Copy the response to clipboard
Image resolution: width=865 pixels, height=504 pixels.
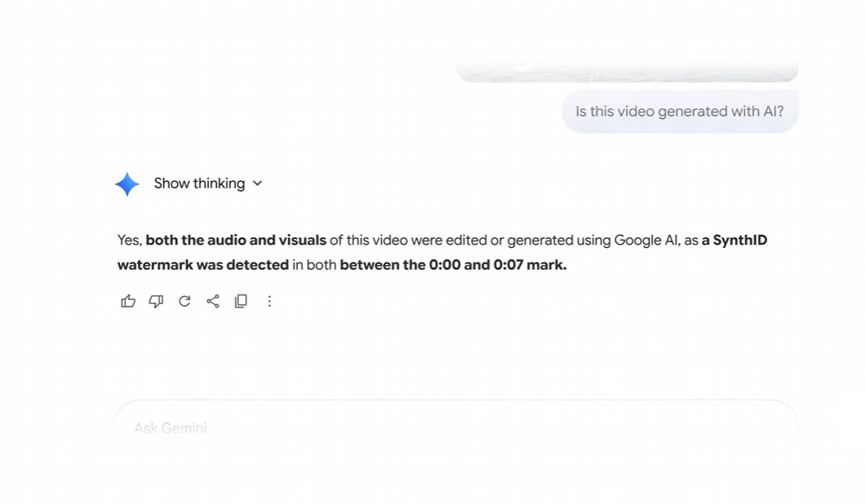pos(241,301)
